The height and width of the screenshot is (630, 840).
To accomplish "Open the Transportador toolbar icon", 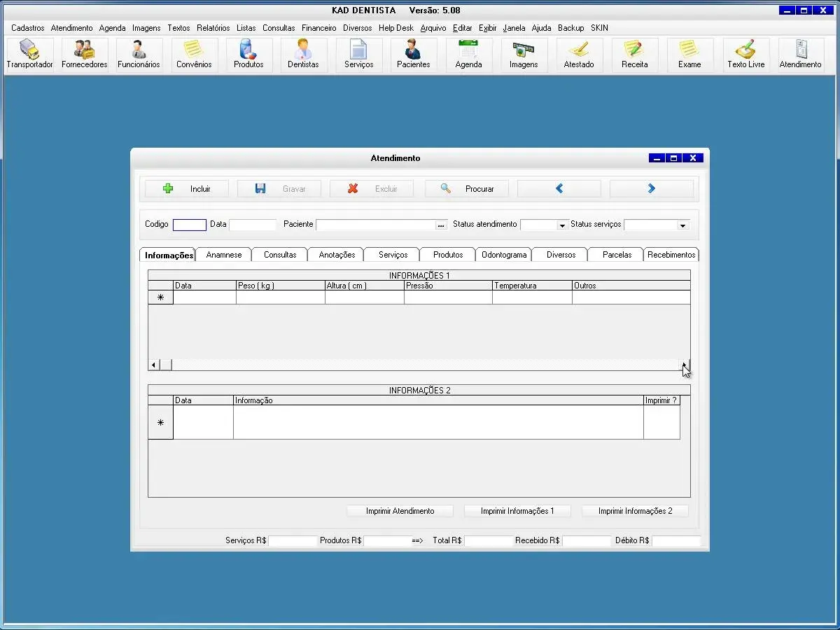I will coord(29,55).
